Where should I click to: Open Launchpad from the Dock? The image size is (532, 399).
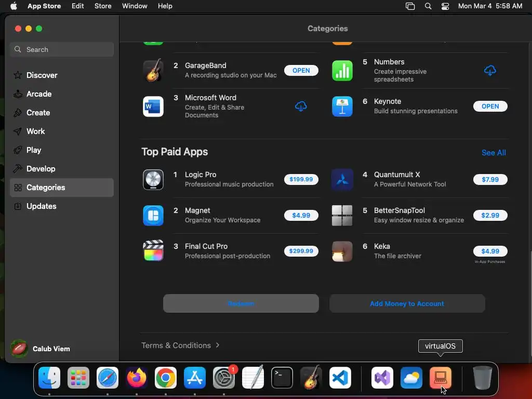78,378
